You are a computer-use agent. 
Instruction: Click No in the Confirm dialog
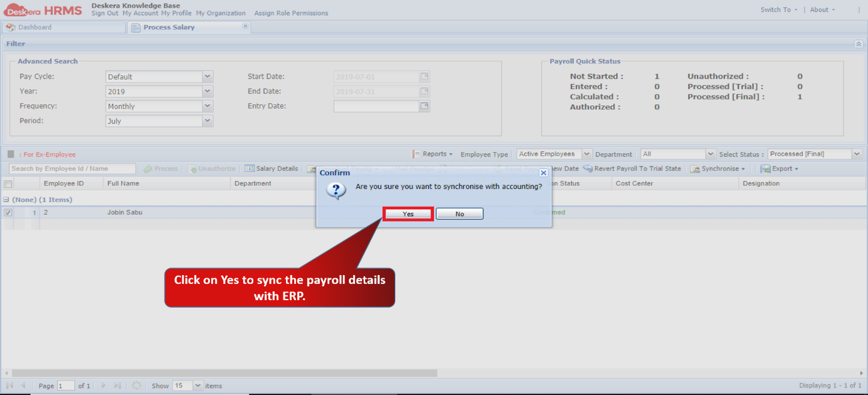click(459, 214)
